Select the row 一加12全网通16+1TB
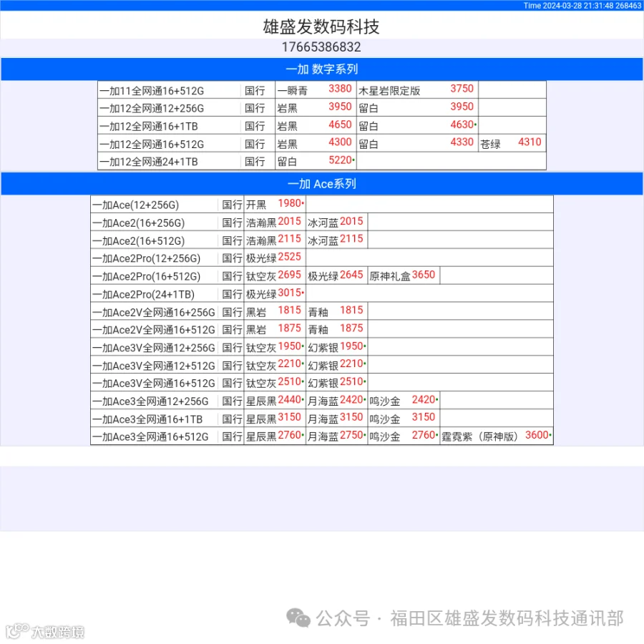Image resolution: width=644 pixels, height=644 pixels. [x=322, y=126]
